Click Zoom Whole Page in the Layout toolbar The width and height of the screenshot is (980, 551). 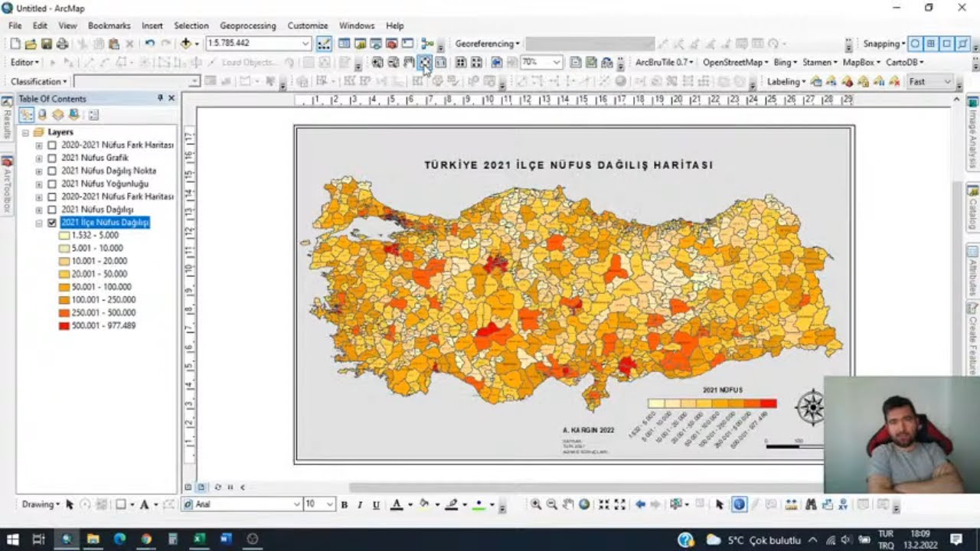click(425, 62)
